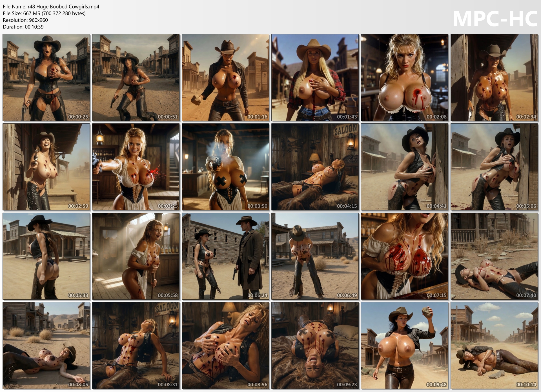Select the thumbnail stamped 00:05:33

[46, 256]
